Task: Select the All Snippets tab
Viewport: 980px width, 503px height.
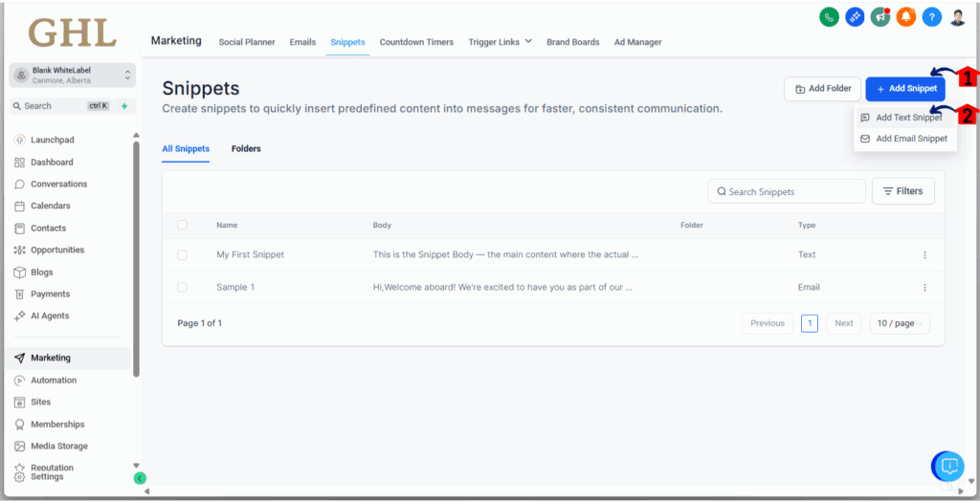Action: (x=186, y=149)
